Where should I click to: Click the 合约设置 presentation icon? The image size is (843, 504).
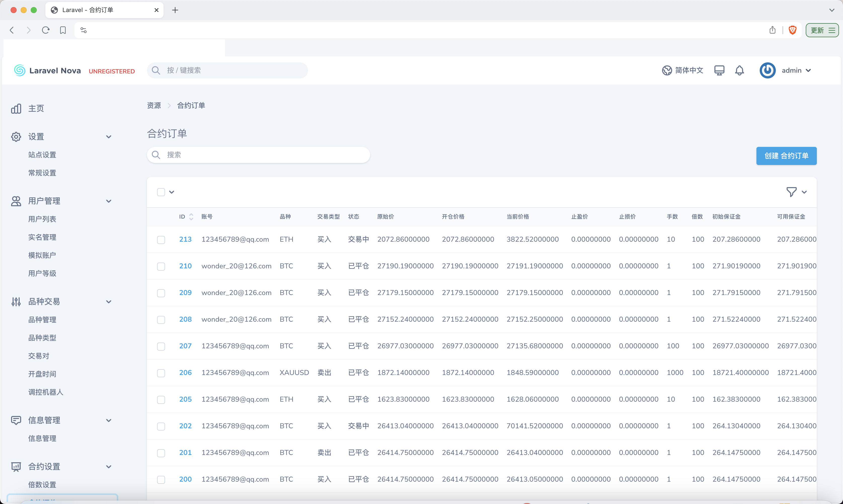[x=16, y=466]
